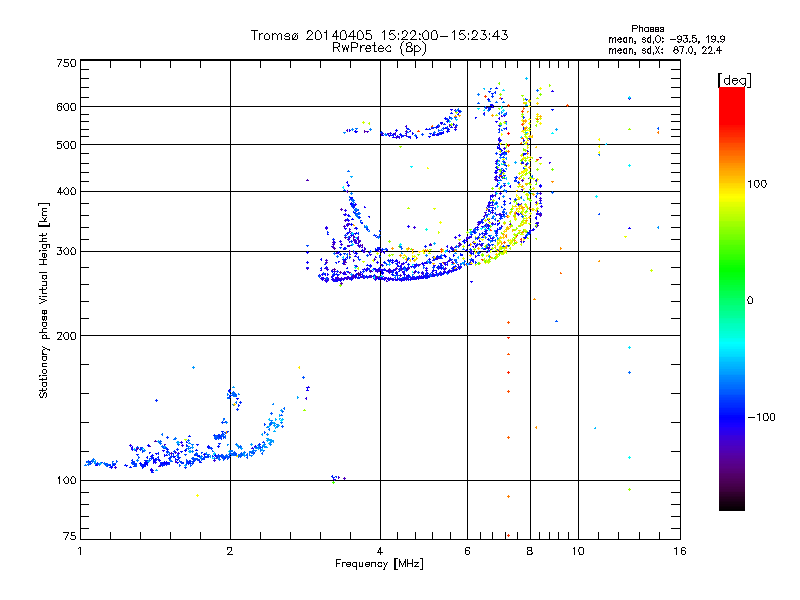The image size is (800, 600).
Task: Click the '500' y-axis tick label
Action: click(66, 145)
